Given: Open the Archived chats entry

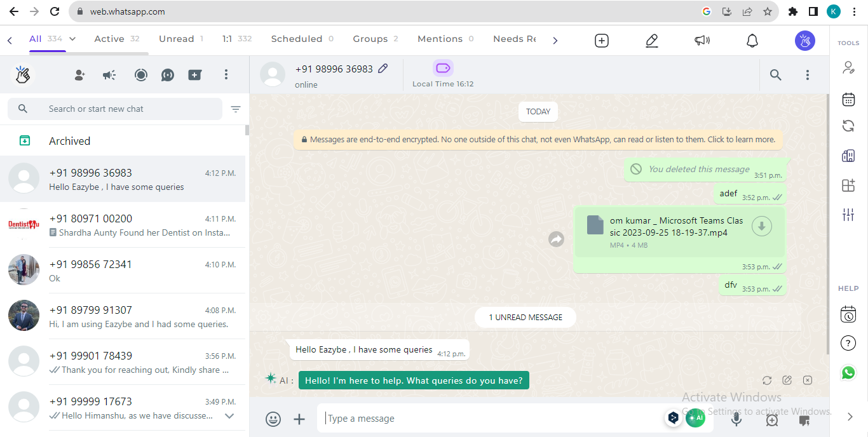Looking at the screenshot, I should pos(69,140).
